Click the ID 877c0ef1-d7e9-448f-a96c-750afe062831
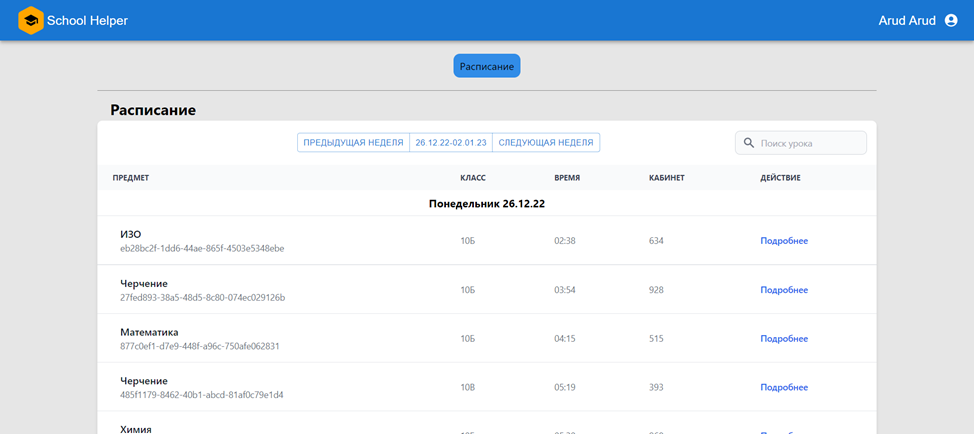Viewport: 974px width, 434px height. pos(199,346)
